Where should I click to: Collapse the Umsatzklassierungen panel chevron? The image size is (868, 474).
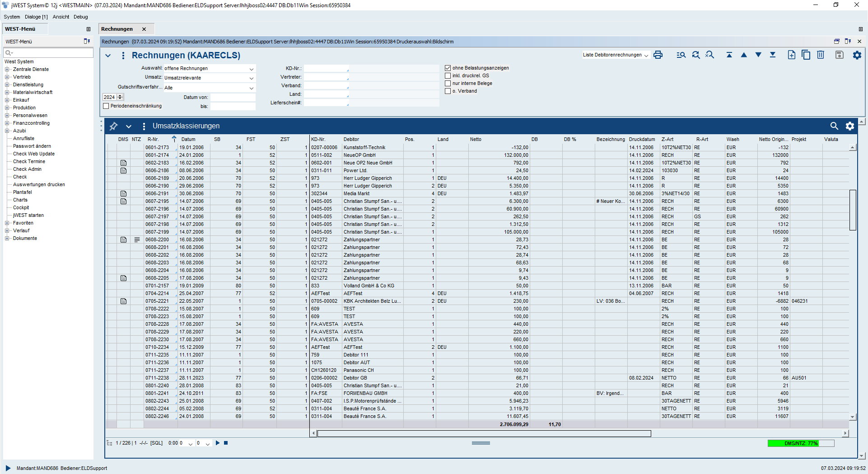(129, 126)
